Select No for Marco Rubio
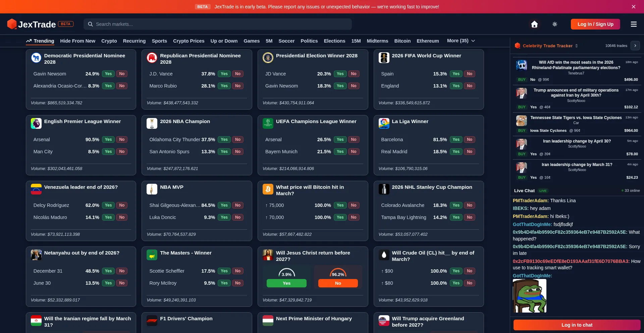644x333 pixels. click(238, 86)
